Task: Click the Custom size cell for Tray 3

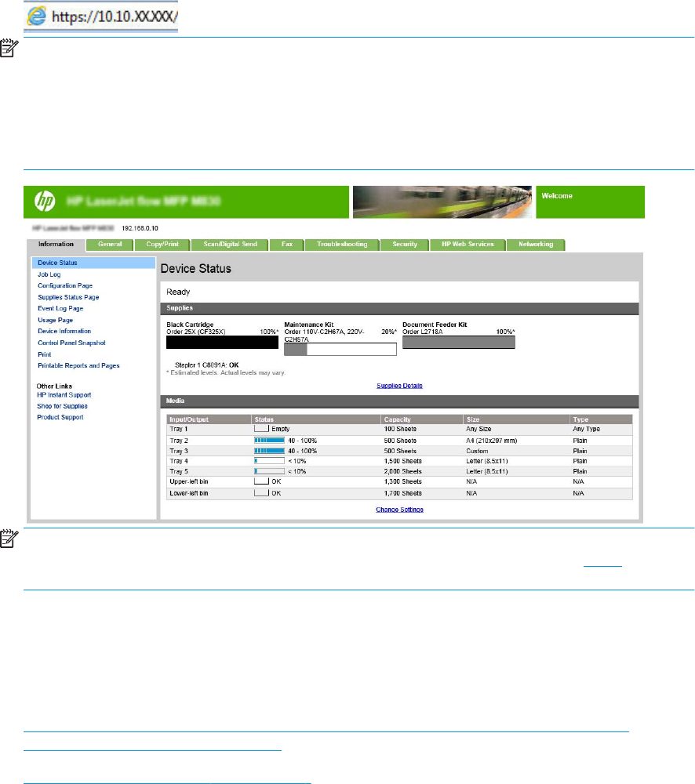Action: [477, 451]
